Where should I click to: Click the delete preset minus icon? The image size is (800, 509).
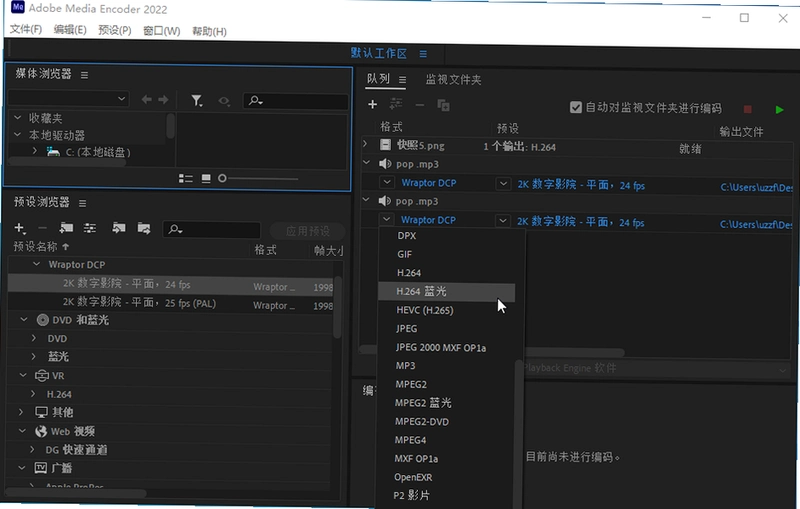42,227
